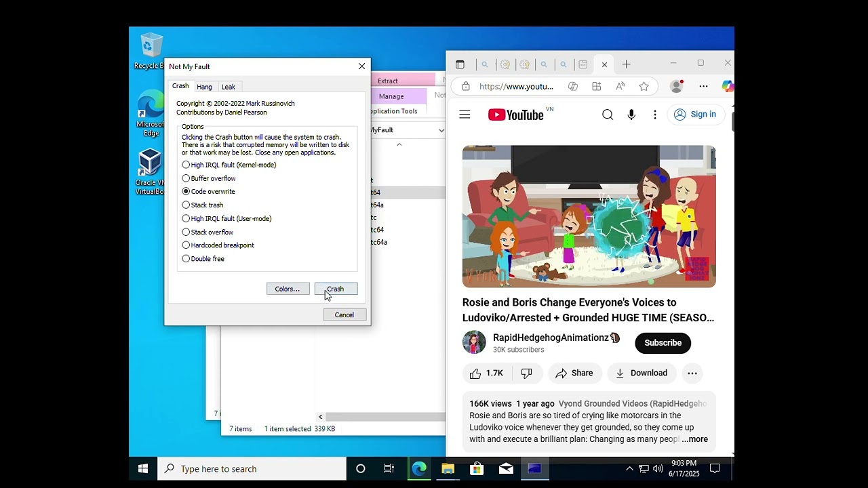Click the Crash button

[x=336, y=289]
